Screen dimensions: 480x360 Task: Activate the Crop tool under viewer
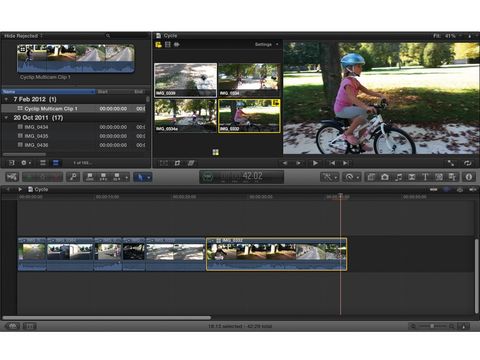[177, 163]
